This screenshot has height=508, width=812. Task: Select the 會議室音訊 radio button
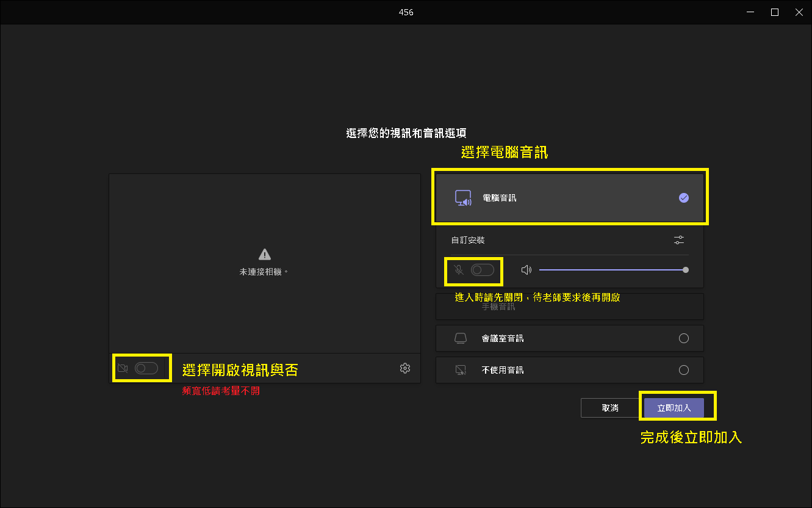684,338
